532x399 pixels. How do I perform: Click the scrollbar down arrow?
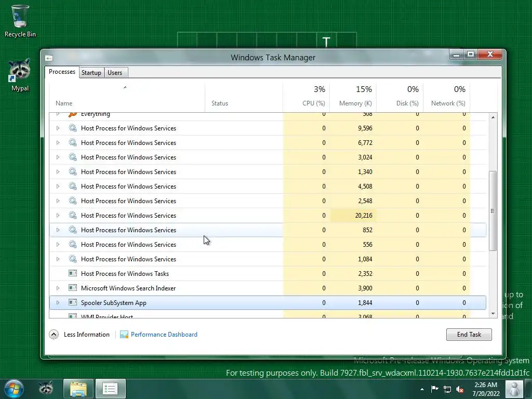493,314
